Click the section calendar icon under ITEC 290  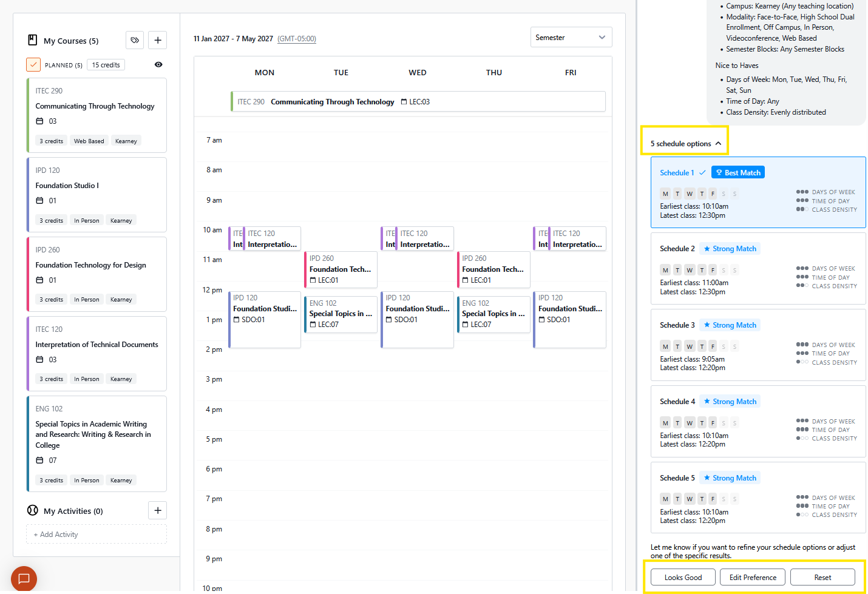(39, 121)
